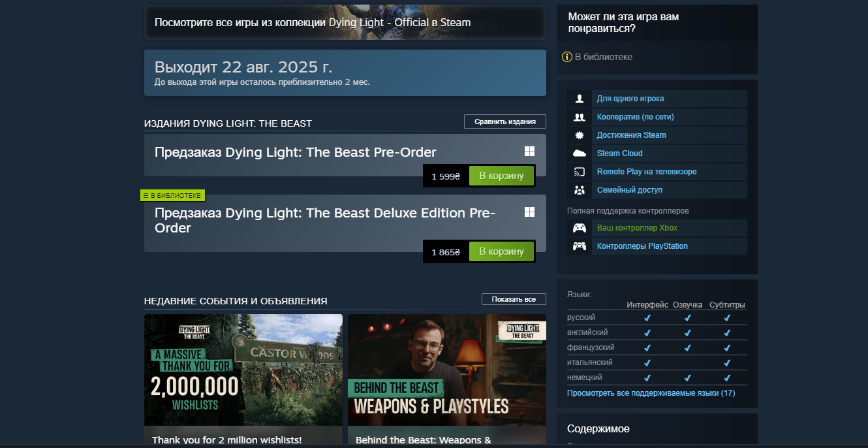Image resolution: width=868 pixels, height=448 pixels.
Task: Click the 'Интерфейс' column header
Action: [x=647, y=305]
